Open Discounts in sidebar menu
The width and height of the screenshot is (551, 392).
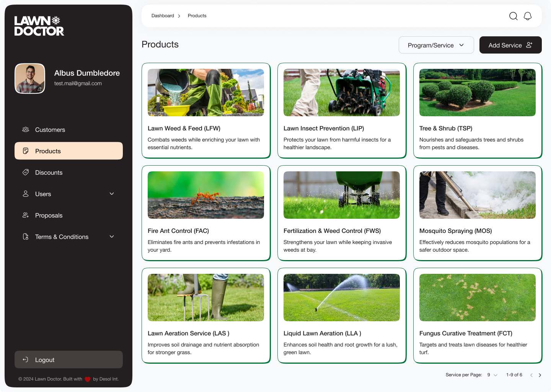[x=68, y=172]
